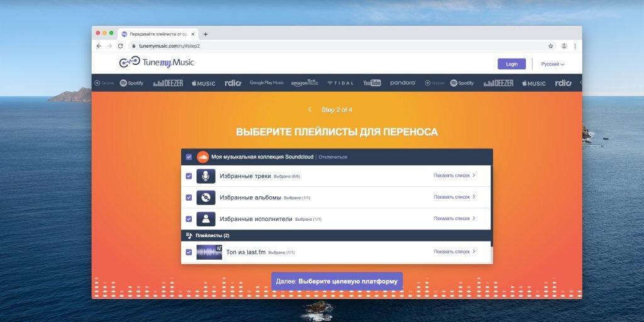Click the person icon for Избранные исполнители
The height and width of the screenshot is (322, 644).
pos(206,219)
